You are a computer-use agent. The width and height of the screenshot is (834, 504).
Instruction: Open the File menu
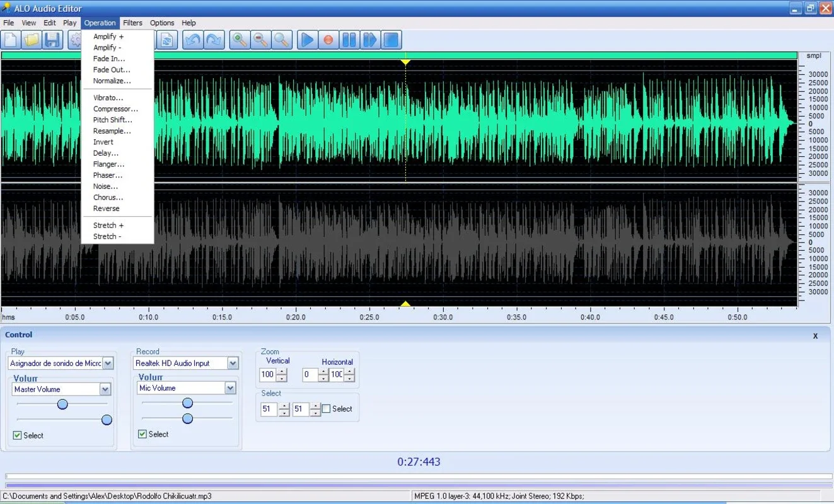pyautogui.click(x=9, y=23)
